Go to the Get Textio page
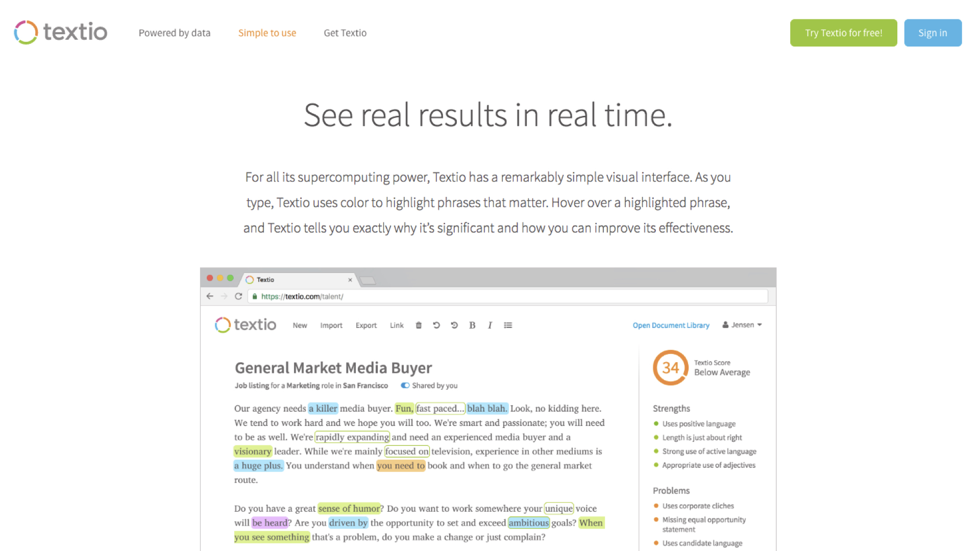Viewport: 980px width, 551px height. click(345, 33)
